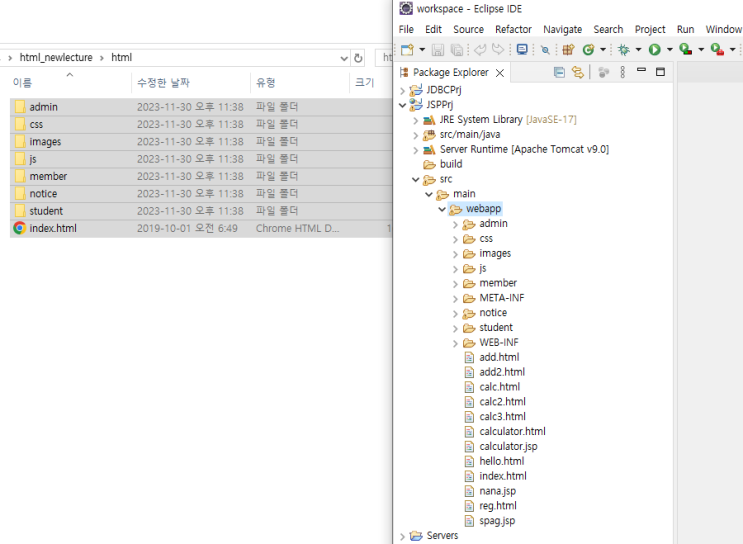Screen dimensions: 743x544
Task: Open the New wizard dropdown arrow
Action: pyautogui.click(x=422, y=49)
